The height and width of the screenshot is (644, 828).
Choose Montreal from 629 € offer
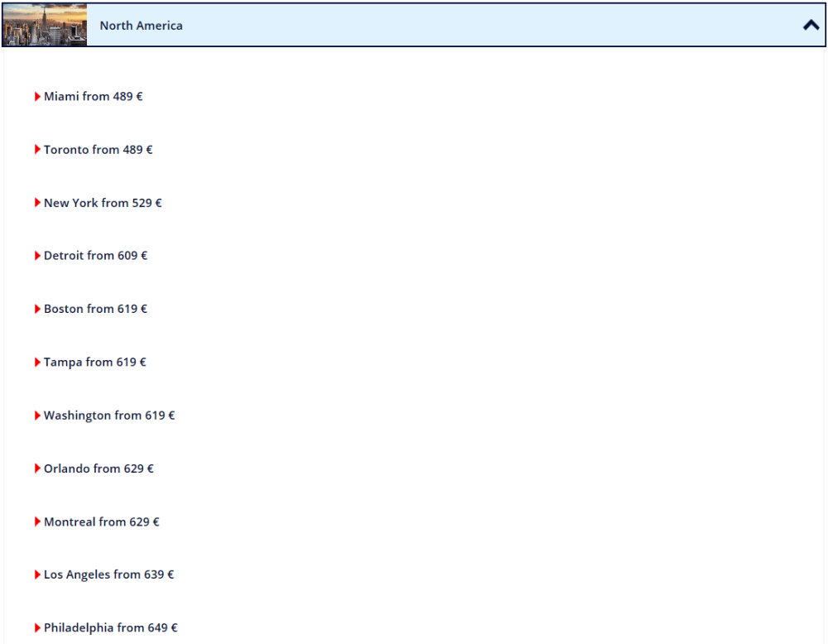point(101,521)
